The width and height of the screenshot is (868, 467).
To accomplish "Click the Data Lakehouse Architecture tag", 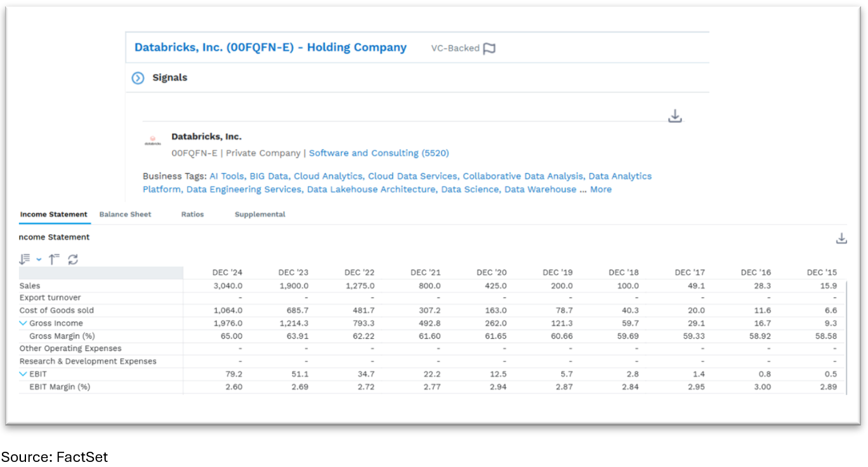I will 371,190.
